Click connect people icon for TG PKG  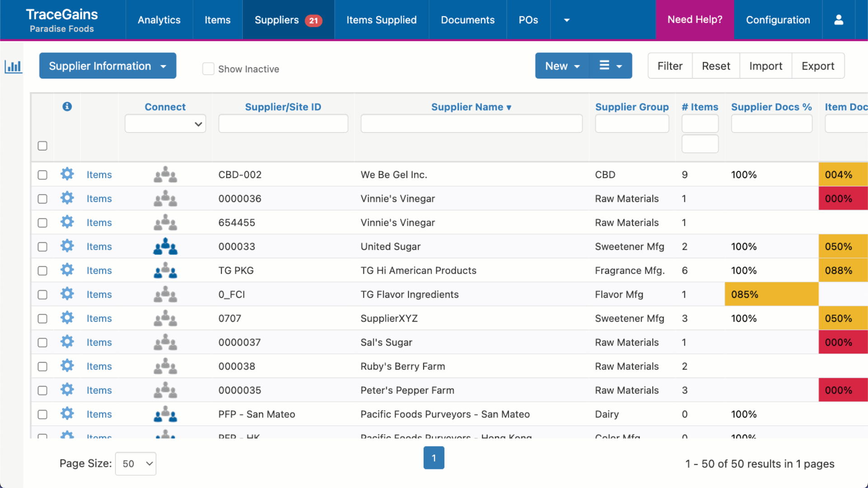coord(165,270)
